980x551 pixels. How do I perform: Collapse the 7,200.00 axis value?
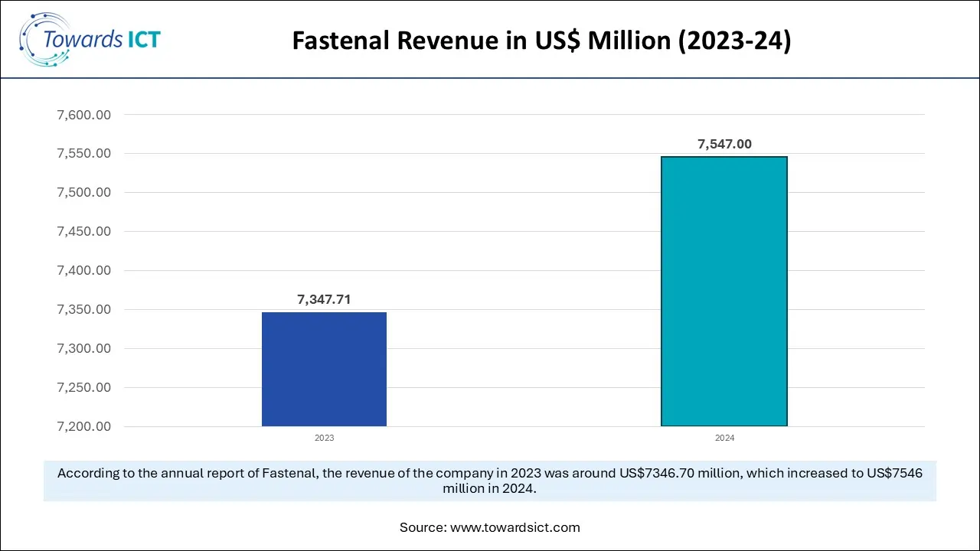(83, 426)
